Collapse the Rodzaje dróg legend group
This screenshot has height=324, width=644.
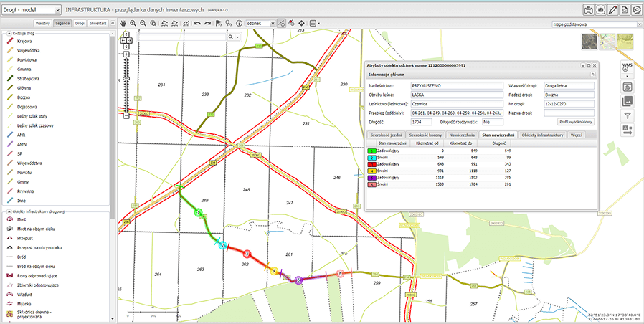[8, 34]
